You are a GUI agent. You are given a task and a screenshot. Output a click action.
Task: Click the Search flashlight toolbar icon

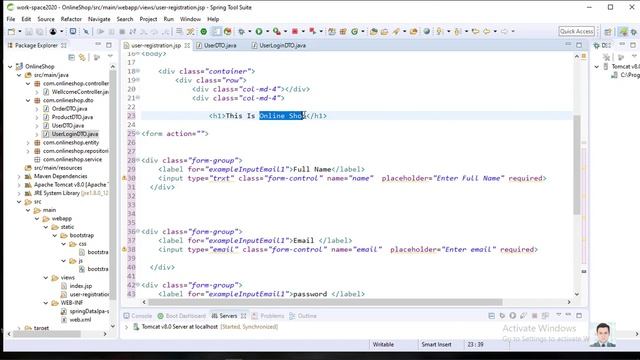[x=396, y=31]
